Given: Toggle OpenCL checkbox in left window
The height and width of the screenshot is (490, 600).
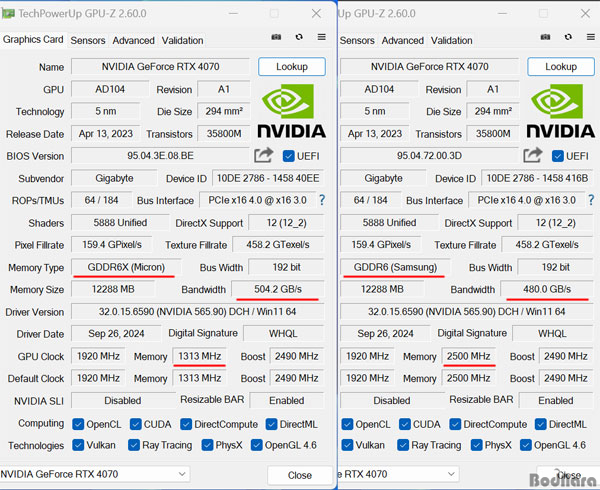Looking at the screenshot, I should [78, 424].
